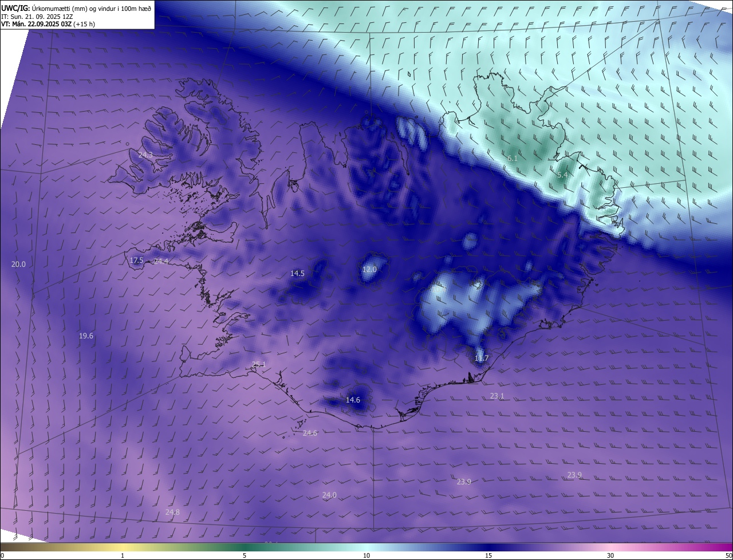Click the 30 tick label on the color scale
Image resolution: width=733 pixels, height=560 pixels.
coord(610,555)
